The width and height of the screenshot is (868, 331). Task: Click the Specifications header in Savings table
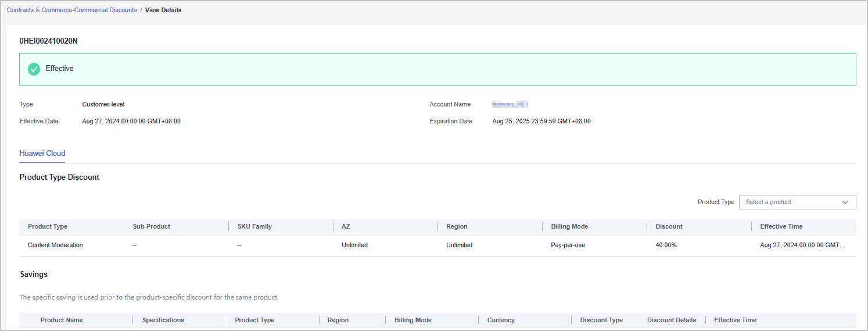[x=163, y=320]
